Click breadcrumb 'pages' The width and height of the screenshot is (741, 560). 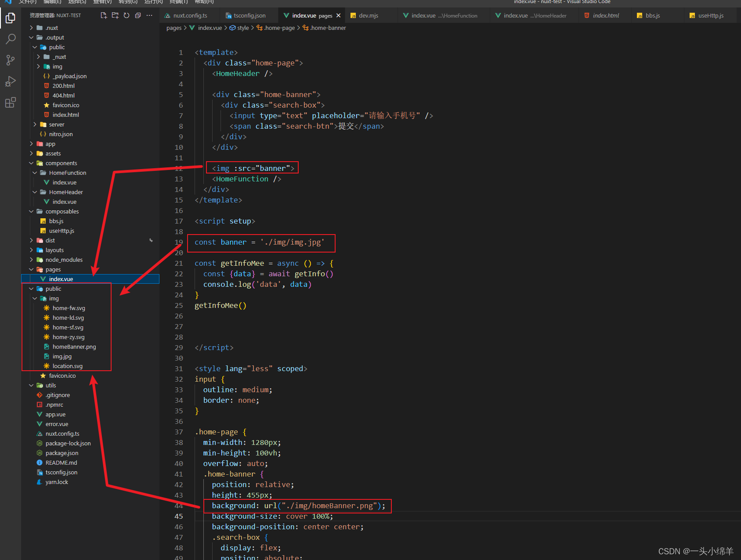[174, 28]
